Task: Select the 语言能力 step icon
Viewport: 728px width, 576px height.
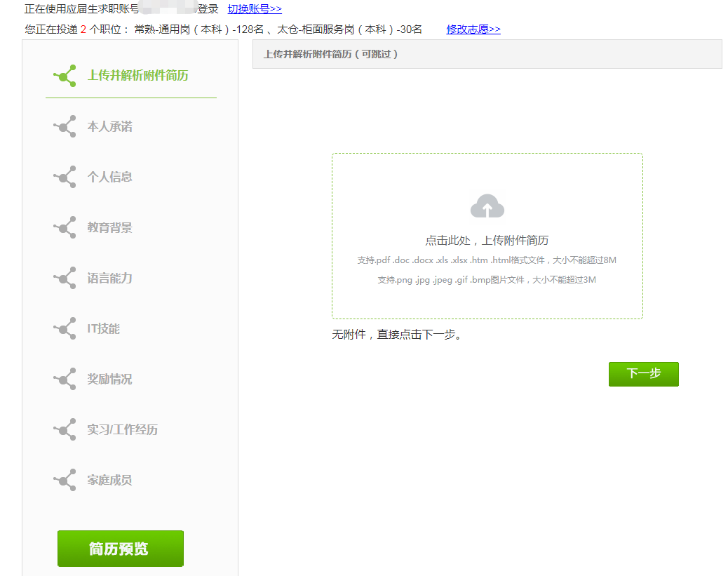Action: [x=64, y=278]
